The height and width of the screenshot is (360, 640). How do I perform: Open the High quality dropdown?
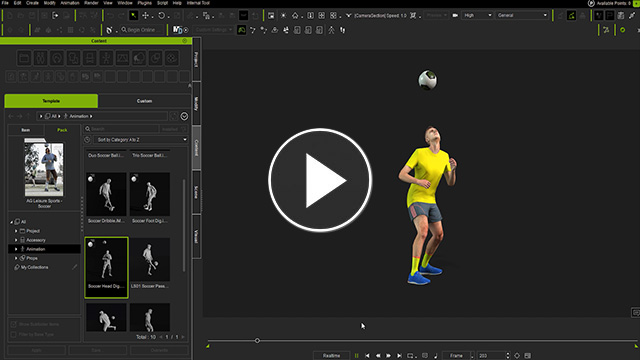pos(478,16)
